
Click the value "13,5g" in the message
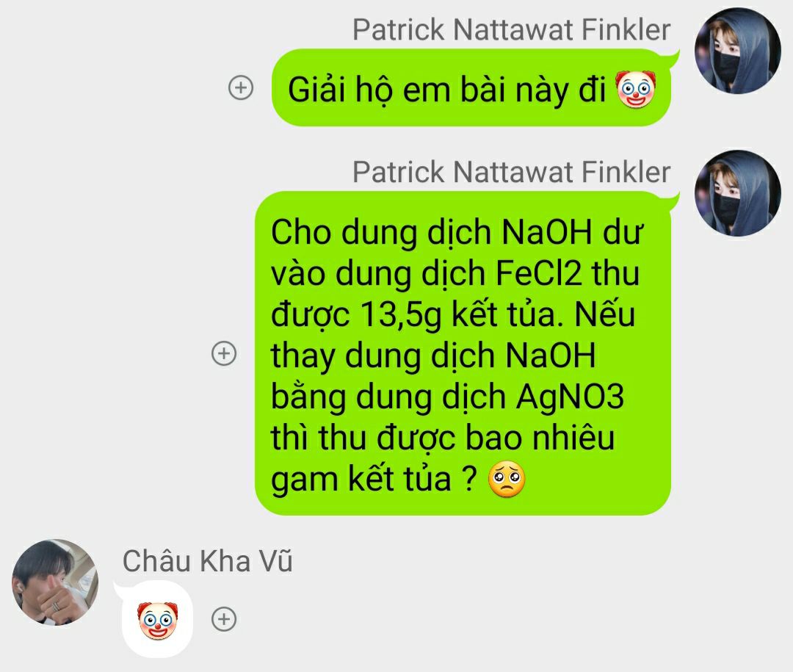401,315
